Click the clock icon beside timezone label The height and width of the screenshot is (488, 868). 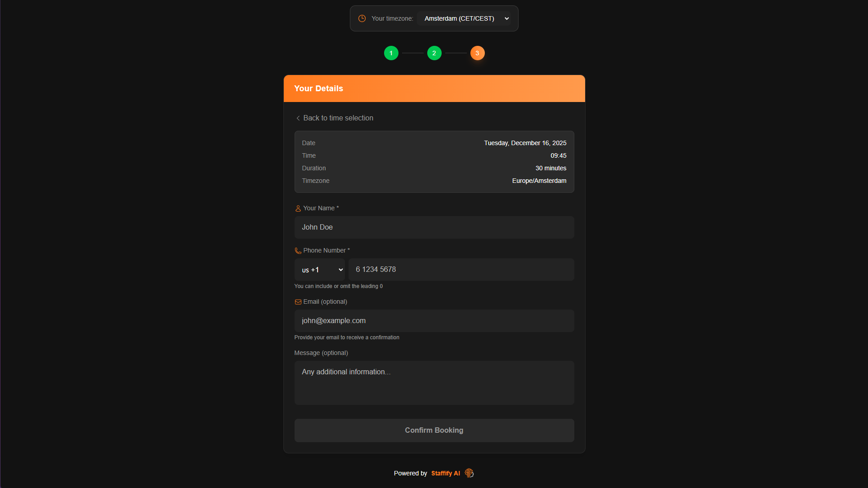[x=362, y=18]
